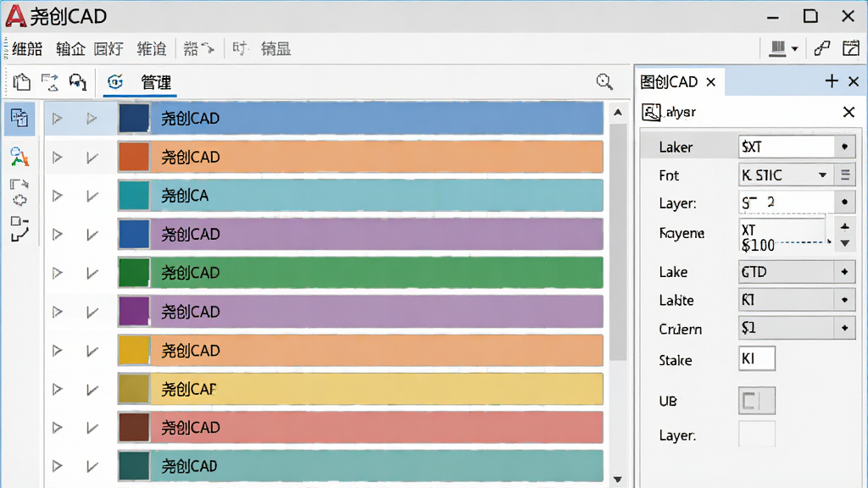Click the empty box beside the bottom Layer label
This screenshot has height=488, width=868.
pos(757,435)
